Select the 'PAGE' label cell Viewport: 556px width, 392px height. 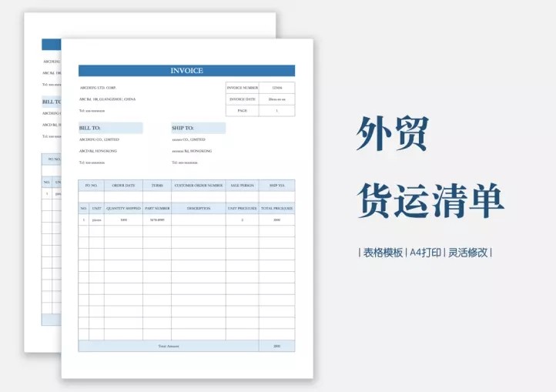tap(242, 111)
